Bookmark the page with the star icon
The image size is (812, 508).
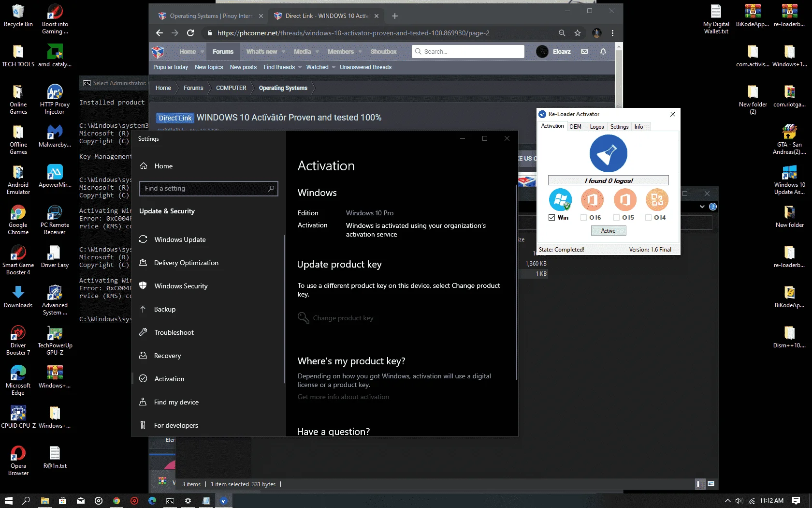coord(577,33)
